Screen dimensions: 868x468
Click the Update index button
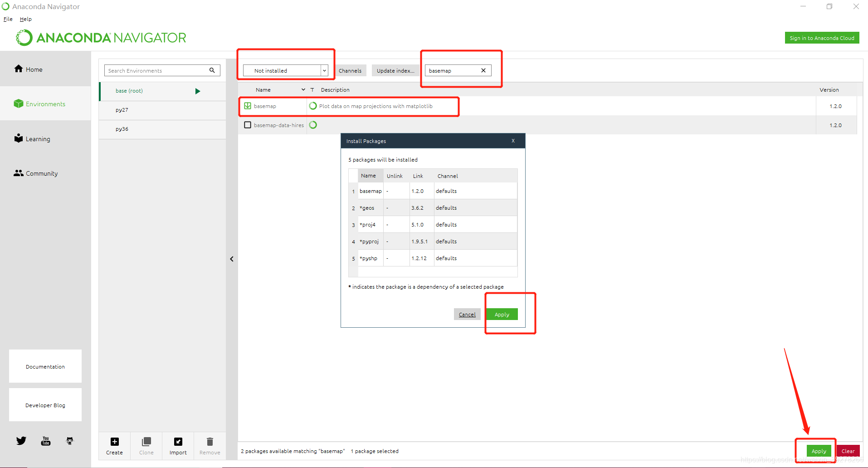coord(395,70)
